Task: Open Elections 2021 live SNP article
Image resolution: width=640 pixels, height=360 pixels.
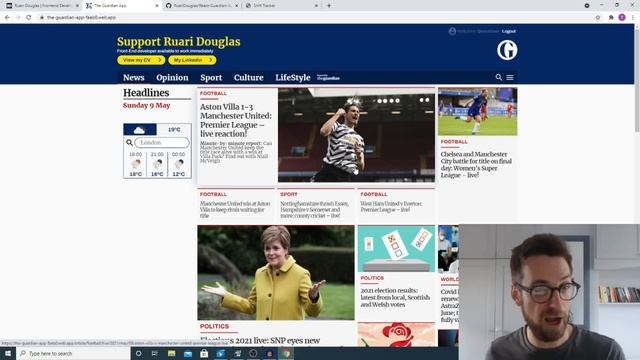Action: 260,340
